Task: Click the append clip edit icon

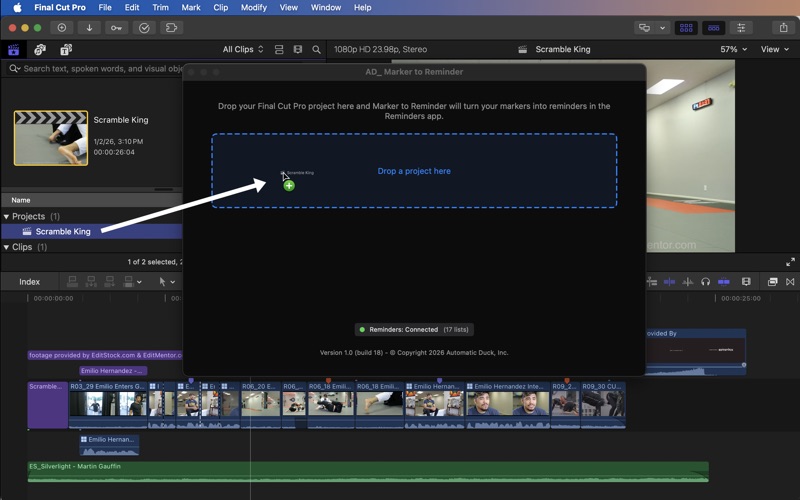Action: coord(110,281)
